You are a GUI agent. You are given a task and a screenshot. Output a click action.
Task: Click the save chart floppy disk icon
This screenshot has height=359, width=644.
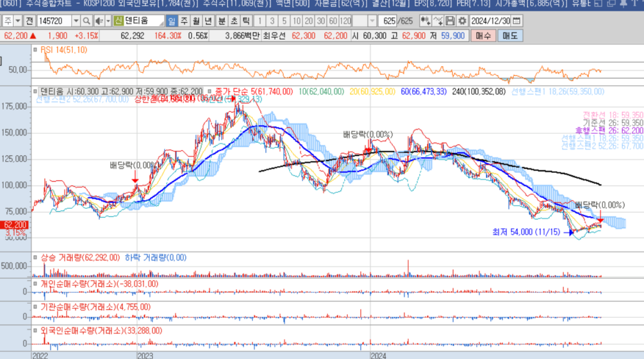[450, 21]
